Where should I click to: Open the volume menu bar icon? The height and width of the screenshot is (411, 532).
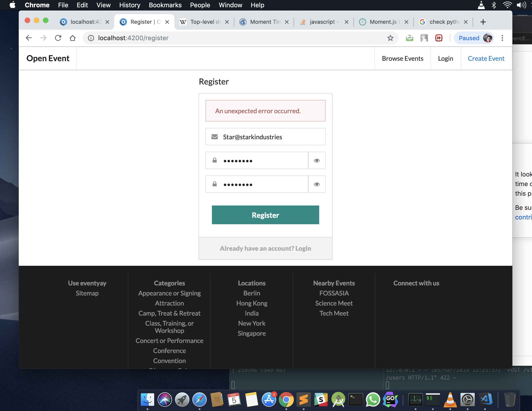click(521, 5)
